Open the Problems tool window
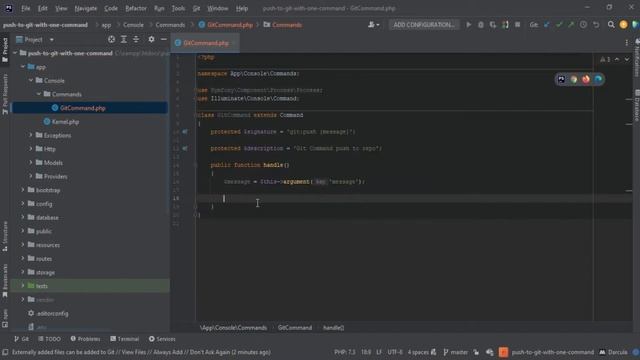640x360 pixels. point(85,339)
